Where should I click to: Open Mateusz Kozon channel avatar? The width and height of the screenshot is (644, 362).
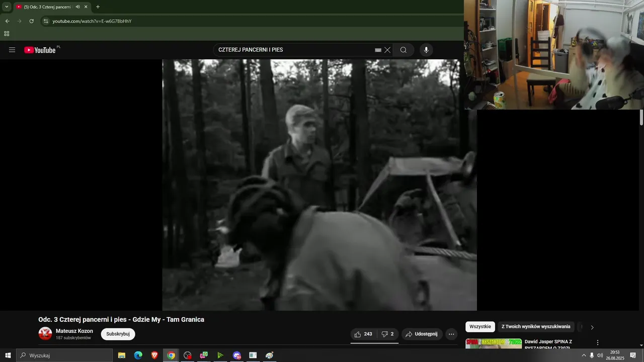45,333
